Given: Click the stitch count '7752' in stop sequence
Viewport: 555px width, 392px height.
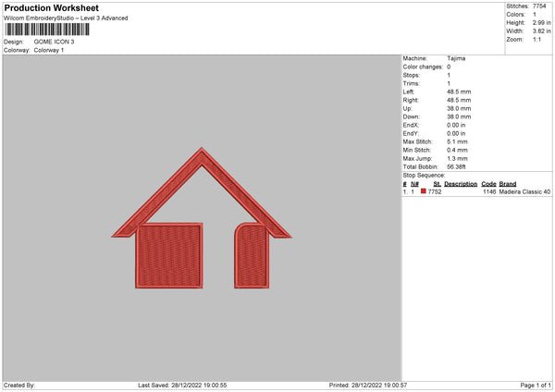Looking at the screenshot, I should pos(435,191).
